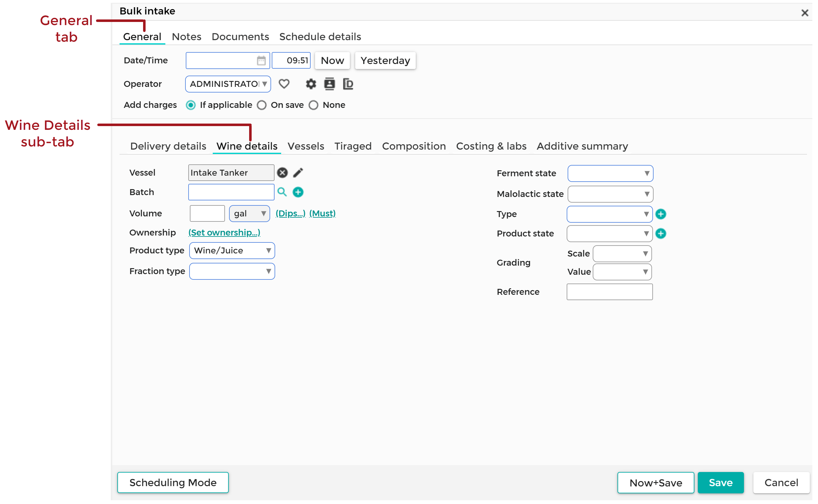Focus the Batch input field

(231, 192)
